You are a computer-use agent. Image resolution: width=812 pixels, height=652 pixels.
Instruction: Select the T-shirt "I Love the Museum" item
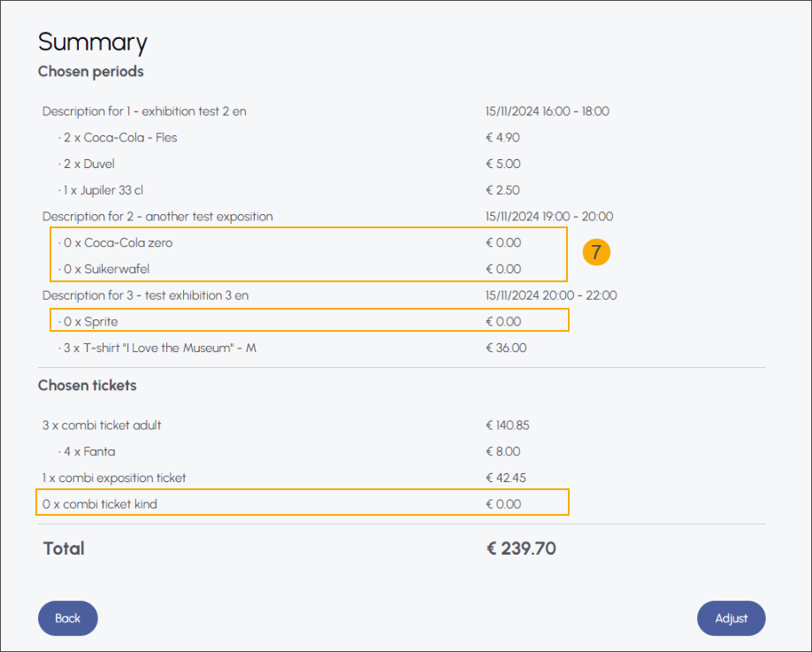157,348
